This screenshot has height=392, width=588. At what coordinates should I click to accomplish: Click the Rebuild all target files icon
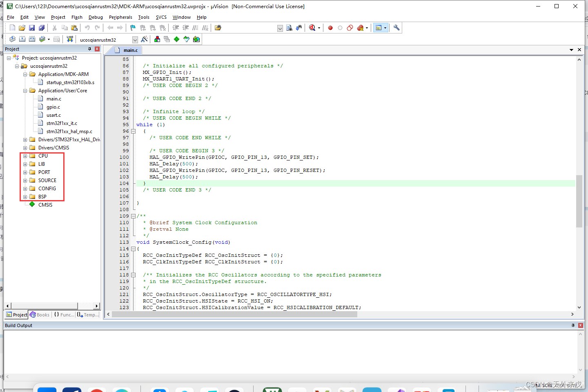coord(32,39)
